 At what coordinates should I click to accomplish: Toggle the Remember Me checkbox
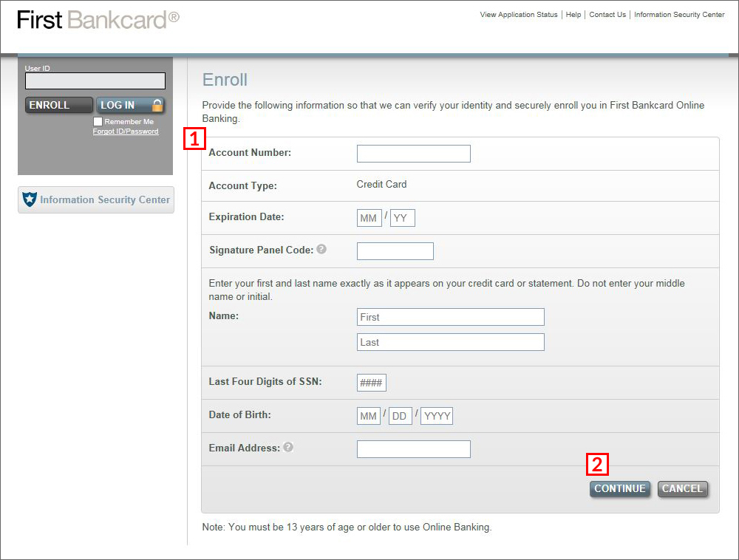98,121
